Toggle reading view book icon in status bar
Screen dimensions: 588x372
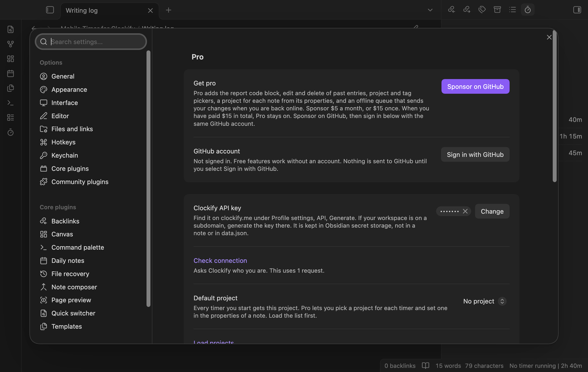click(x=426, y=366)
